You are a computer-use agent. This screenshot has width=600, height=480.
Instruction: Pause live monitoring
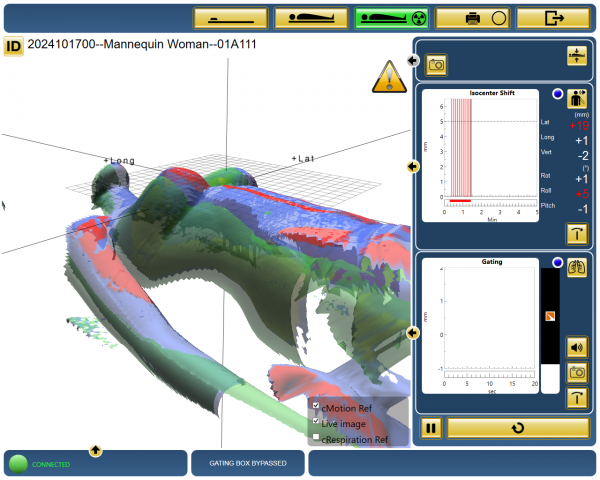[431, 428]
